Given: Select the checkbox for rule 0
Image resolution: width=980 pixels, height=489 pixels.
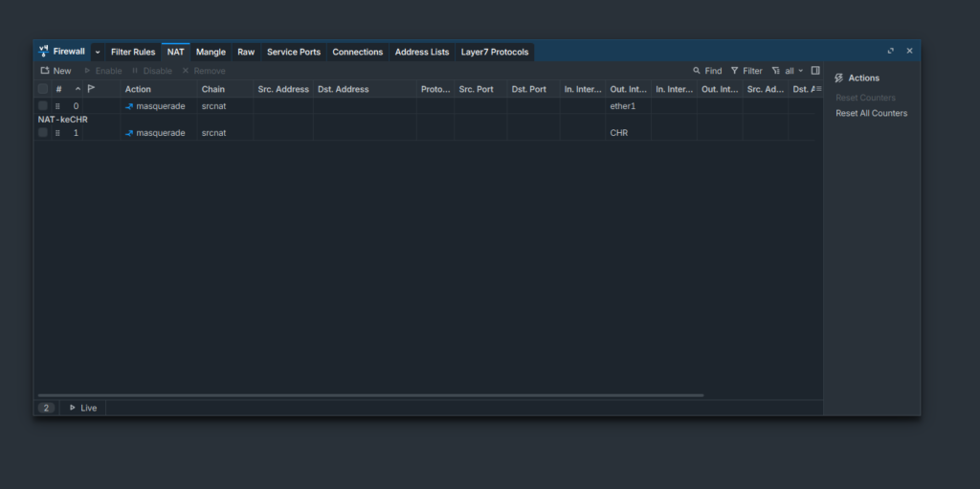Looking at the screenshot, I should coord(43,106).
